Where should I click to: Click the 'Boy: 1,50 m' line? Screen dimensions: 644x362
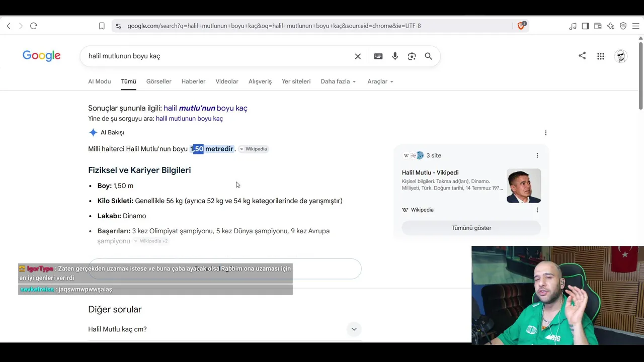coord(115,186)
